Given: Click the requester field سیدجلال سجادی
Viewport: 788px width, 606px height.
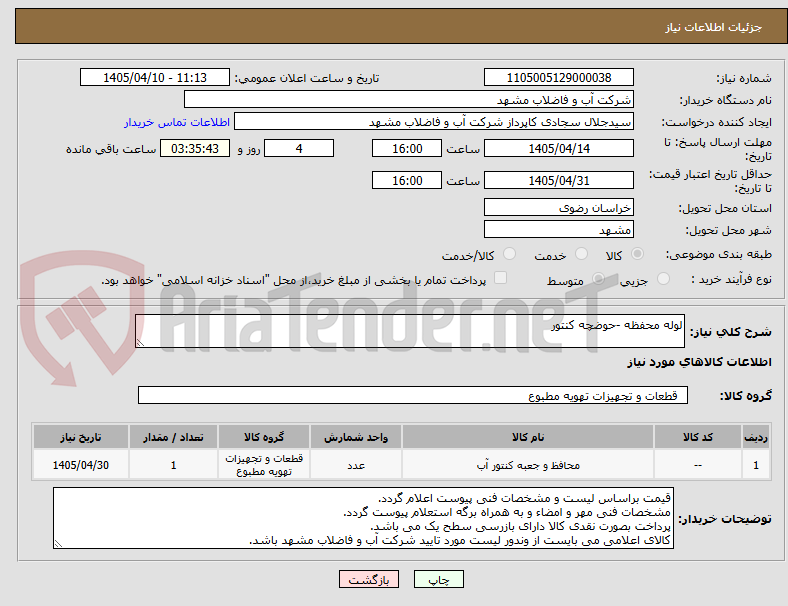Looking at the screenshot, I should 434,122.
